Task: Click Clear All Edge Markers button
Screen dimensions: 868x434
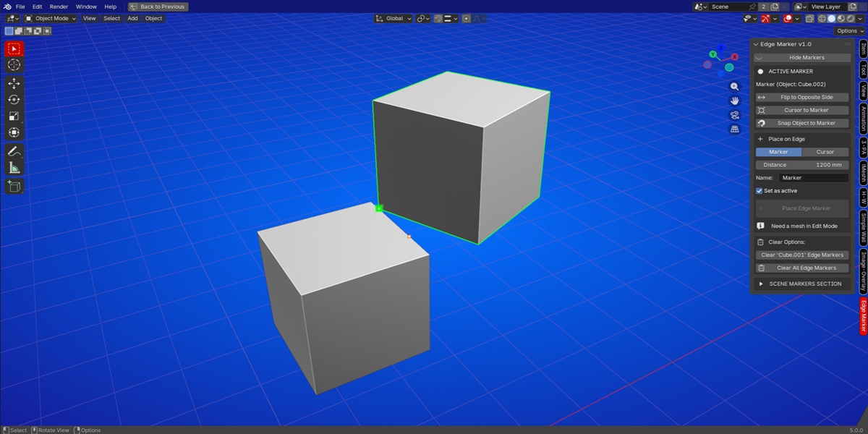Action: [x=802, y=268]
